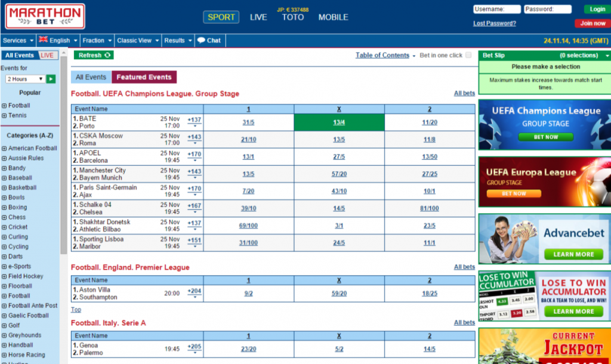The image size is (611, 364).
Task: Expand +137 markets for BATE vs Porto
Action: click(194, 122)
